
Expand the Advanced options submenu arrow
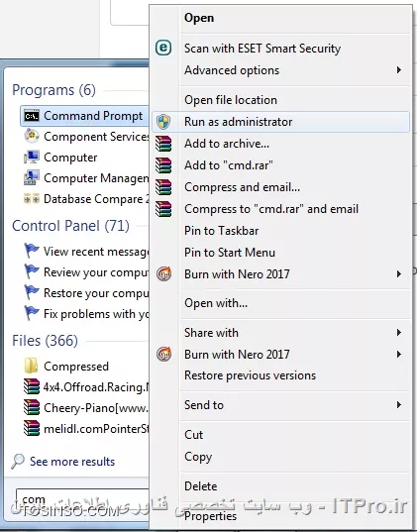tap(399, 70)
